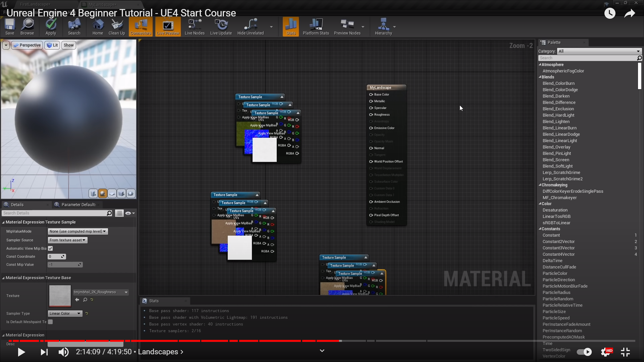Toggle the YouTube autoplay switch
The image size is (644, 362).
[584, 352]
